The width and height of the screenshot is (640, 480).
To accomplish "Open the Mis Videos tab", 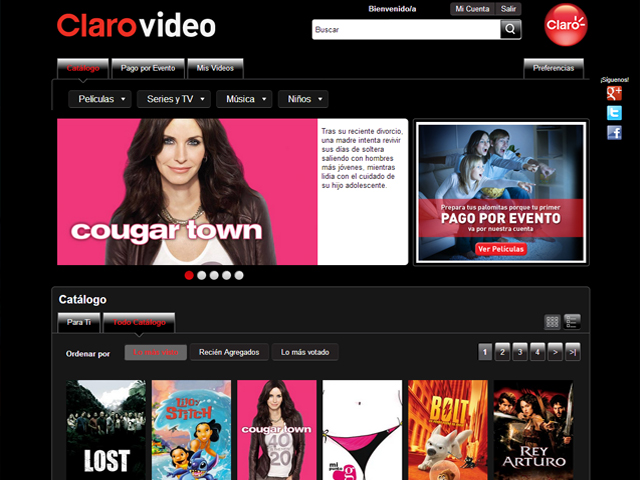I will click(215, 68).
